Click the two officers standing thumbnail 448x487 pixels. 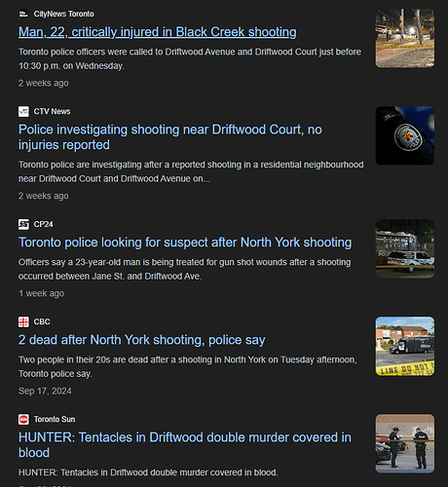405,443
